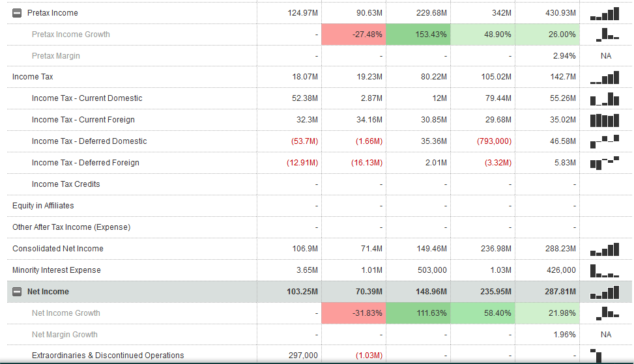
Task: Click the Pretax Income Growth row label
Action: point(70,35)
